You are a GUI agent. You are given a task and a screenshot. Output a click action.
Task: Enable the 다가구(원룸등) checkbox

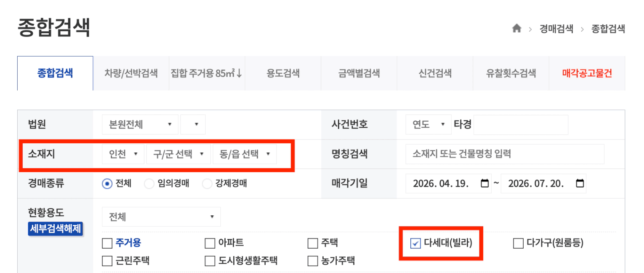click(x=518, y=244)
